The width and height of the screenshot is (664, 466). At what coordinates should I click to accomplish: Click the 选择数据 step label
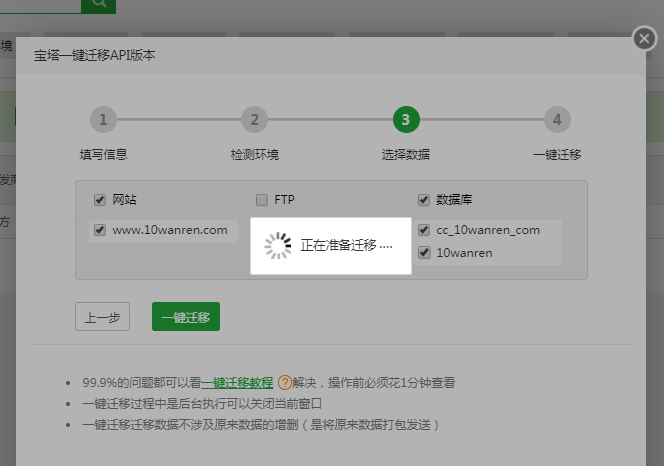[406, 155]
